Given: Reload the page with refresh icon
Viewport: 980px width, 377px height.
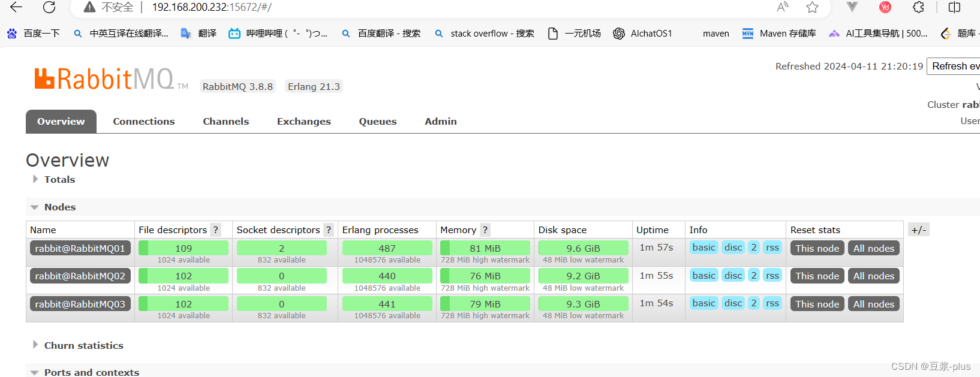Looking at the screenshot, I should (49, 7).
